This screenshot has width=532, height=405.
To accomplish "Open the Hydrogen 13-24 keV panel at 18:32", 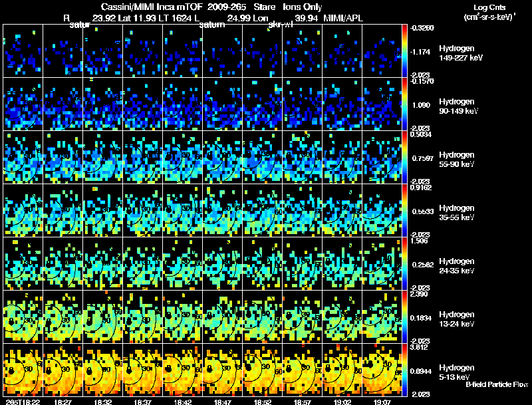I will (x=103, y=317).
